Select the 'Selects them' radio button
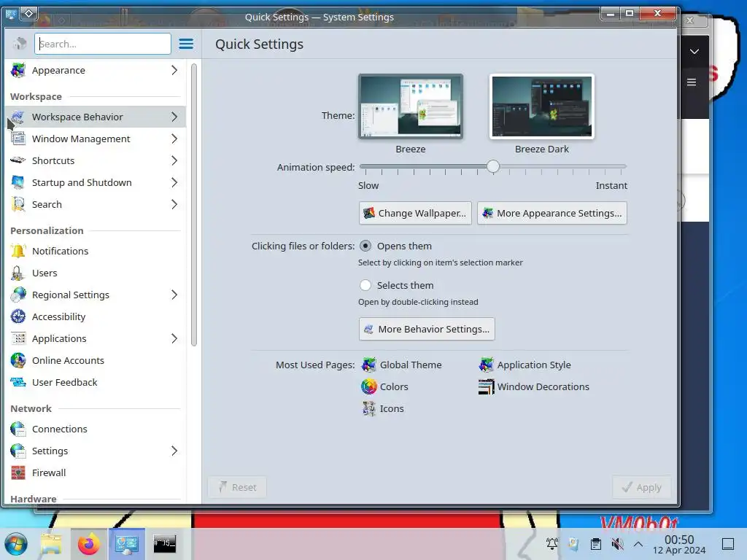 365,285
